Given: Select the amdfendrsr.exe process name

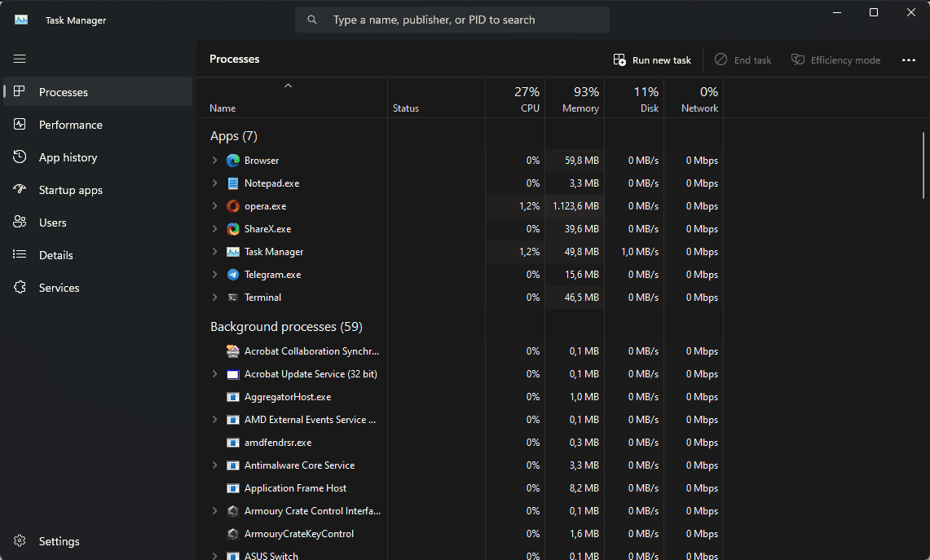Looking at the screenshot, I should point(278,443).
